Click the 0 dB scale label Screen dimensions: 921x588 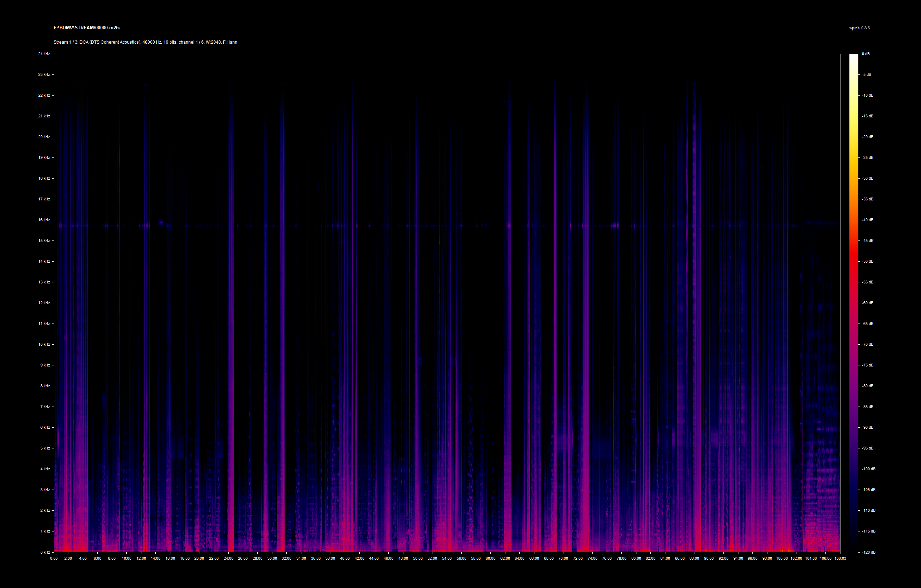click(x=866, y=54)
